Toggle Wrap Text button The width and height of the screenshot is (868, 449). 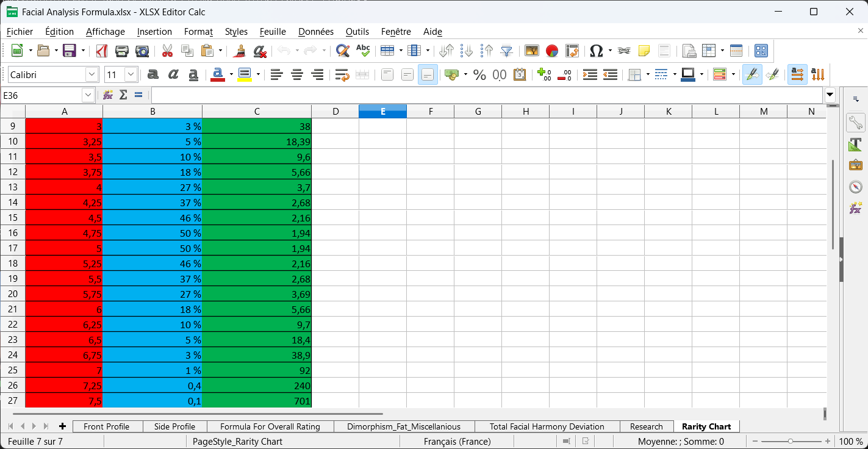coord(342,74)
